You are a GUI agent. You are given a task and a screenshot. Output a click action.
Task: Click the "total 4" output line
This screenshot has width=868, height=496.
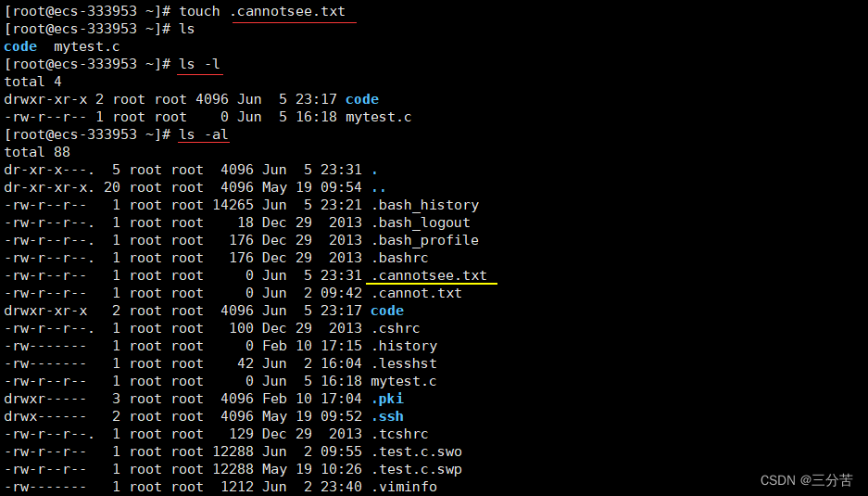32,82
